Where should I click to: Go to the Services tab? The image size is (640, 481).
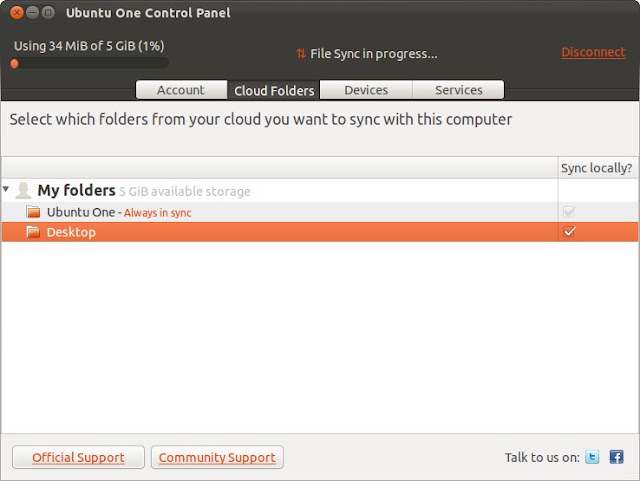458,90
